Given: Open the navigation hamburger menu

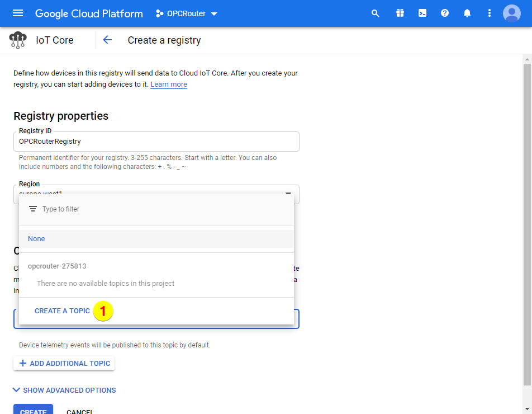Looking at the screenshot, I should 17,13.
